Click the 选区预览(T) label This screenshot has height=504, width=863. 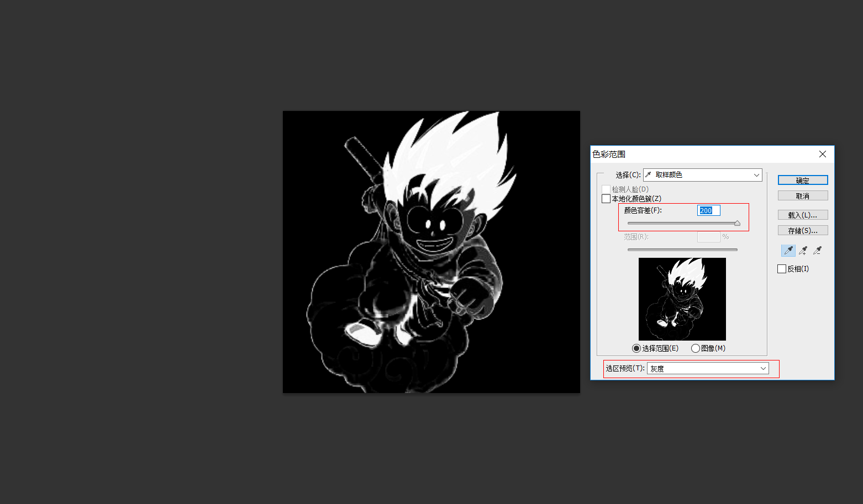click(x=625, y=368)
